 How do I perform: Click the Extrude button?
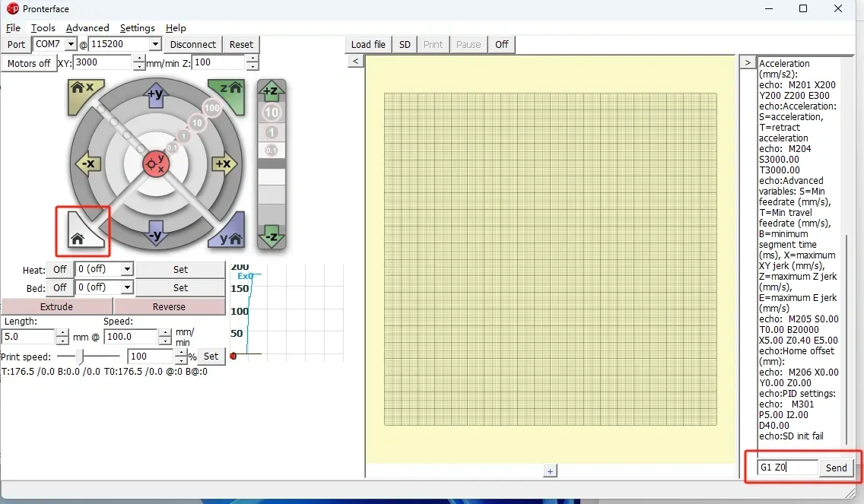coord(57,307)
